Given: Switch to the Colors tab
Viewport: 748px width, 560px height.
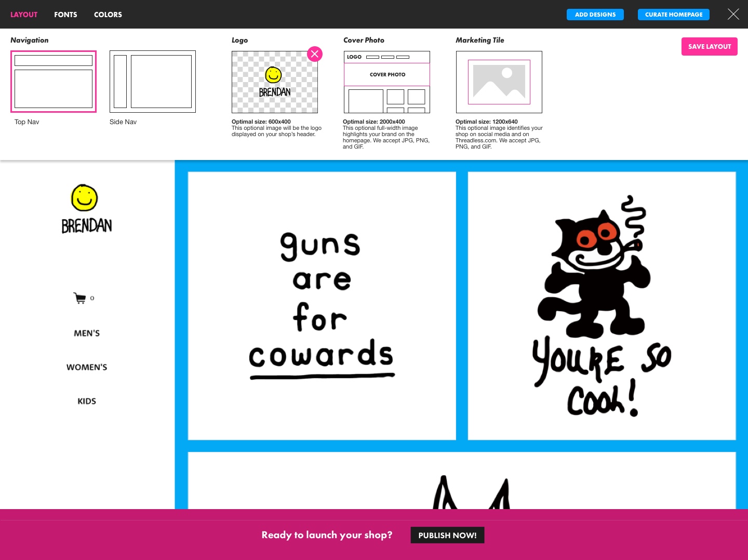Looking at the screenshot, I should click(108, 15).
